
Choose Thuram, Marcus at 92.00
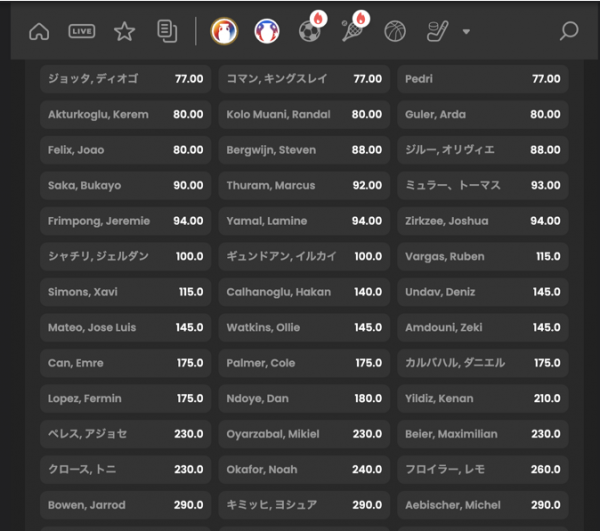[304, 186]
